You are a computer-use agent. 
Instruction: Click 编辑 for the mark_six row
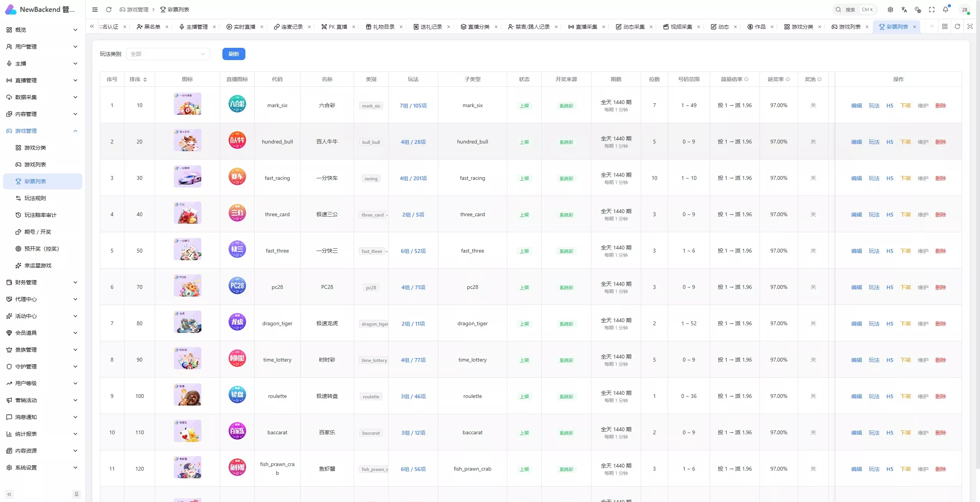(856, 106)
